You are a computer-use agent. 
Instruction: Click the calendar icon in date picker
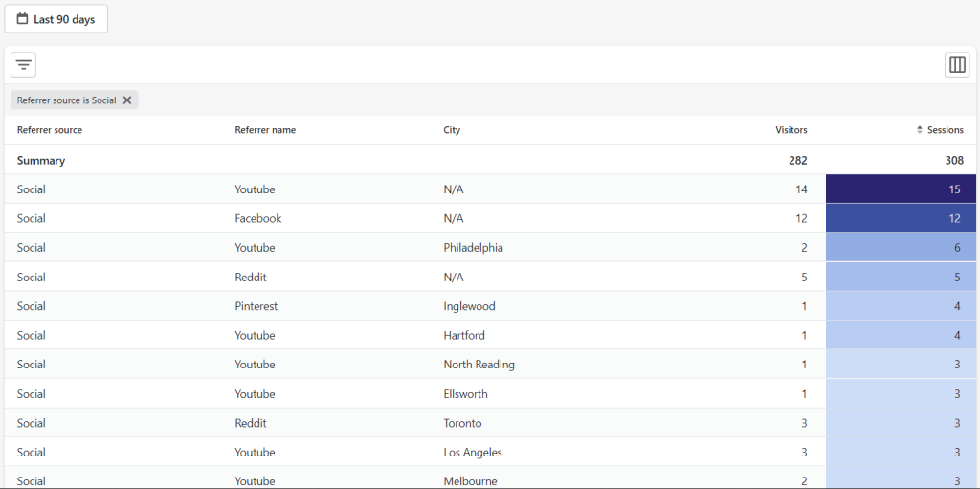click(x=23, y=19)
